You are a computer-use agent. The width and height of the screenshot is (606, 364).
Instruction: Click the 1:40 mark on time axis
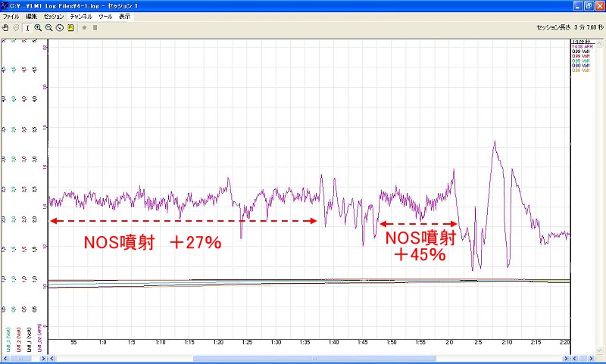tap(333, 342)
